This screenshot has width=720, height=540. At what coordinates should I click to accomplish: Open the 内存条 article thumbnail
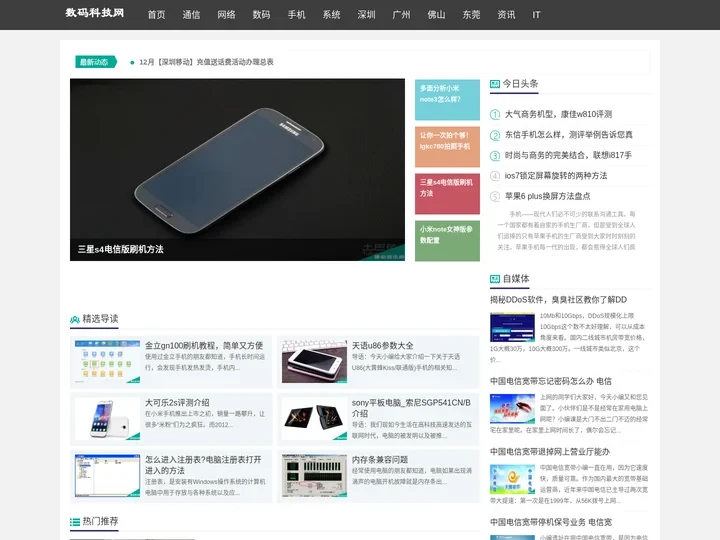[x=315, y=476]
